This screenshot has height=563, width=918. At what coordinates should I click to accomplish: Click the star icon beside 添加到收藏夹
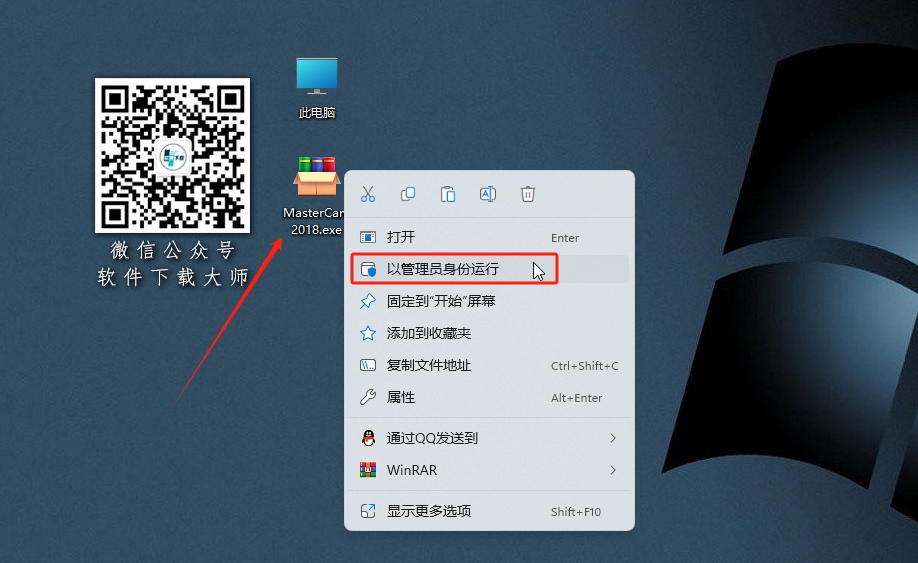[368, 334]
